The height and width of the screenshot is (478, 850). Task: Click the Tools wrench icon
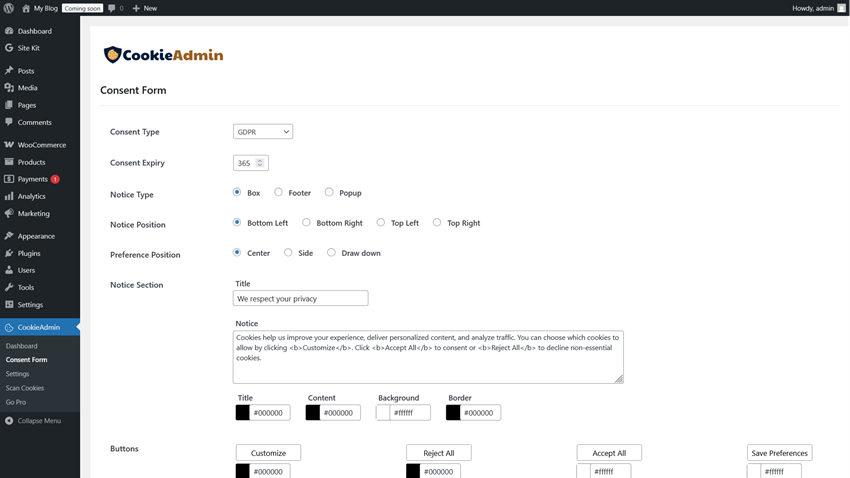point(9,287)
